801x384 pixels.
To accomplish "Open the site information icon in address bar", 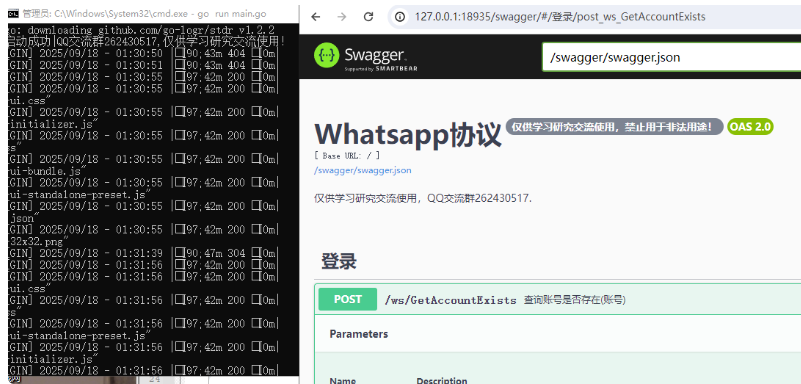I will (x=400, y=17).
